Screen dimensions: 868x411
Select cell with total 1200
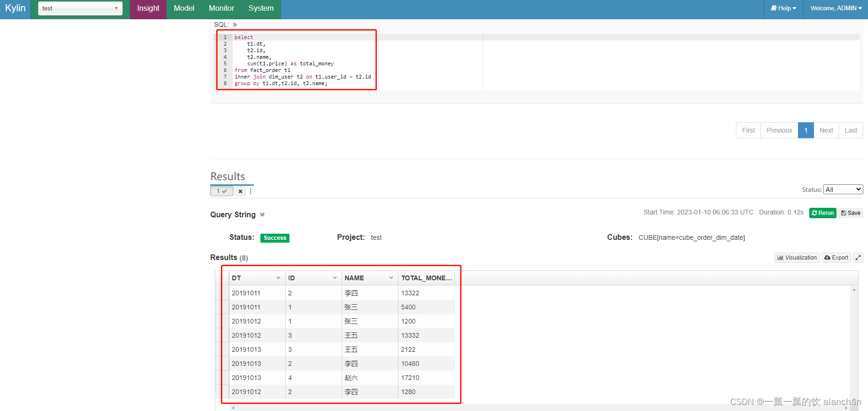coord(426,321)
